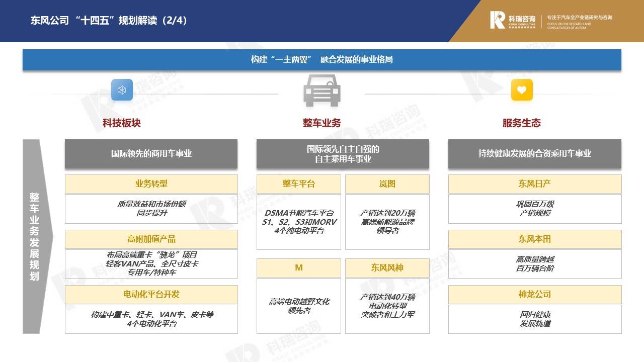Click the DSMA节能汽车平台 text box
This screenshot has height=362, width=644.
tap(299, 222)
